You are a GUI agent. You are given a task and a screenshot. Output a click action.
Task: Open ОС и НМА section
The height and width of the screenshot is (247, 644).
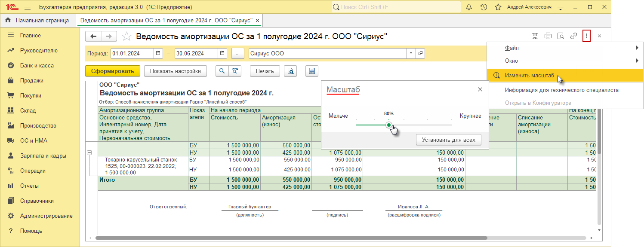click(x=40, y=141)
